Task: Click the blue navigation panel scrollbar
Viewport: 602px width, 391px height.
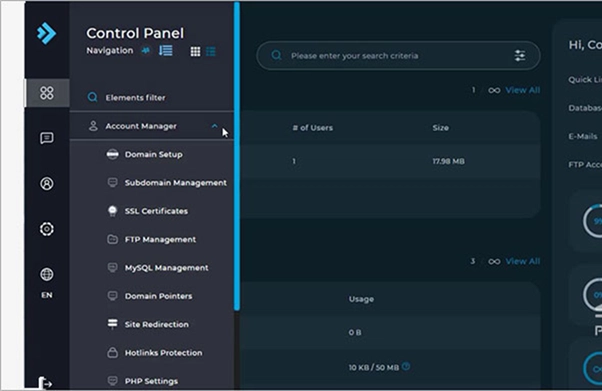Action: [x=237, y=156]
